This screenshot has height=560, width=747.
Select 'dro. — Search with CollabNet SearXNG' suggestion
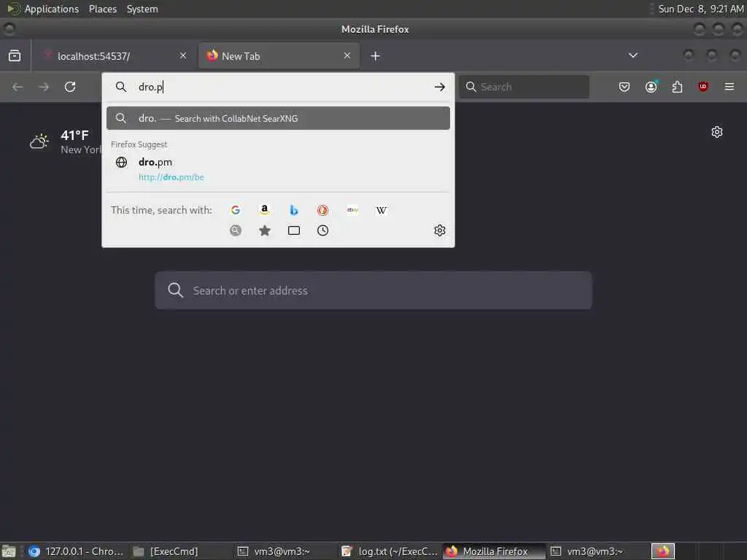point(278,118)
